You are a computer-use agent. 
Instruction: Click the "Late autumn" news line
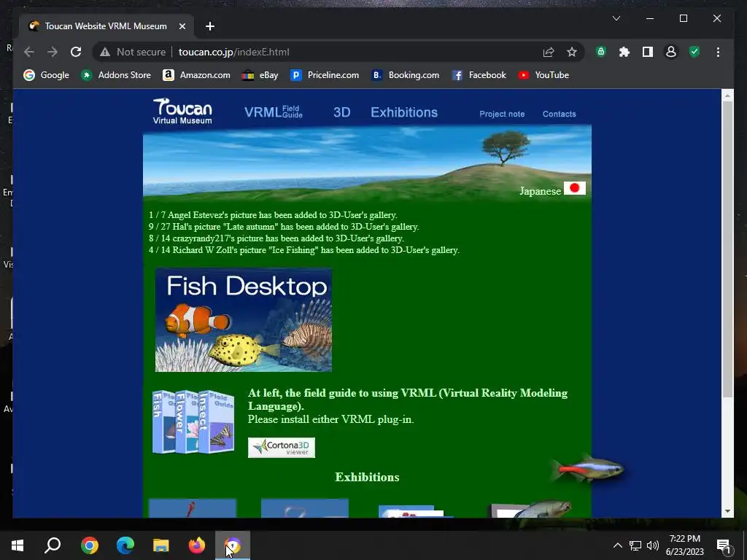tap(284, 227)
